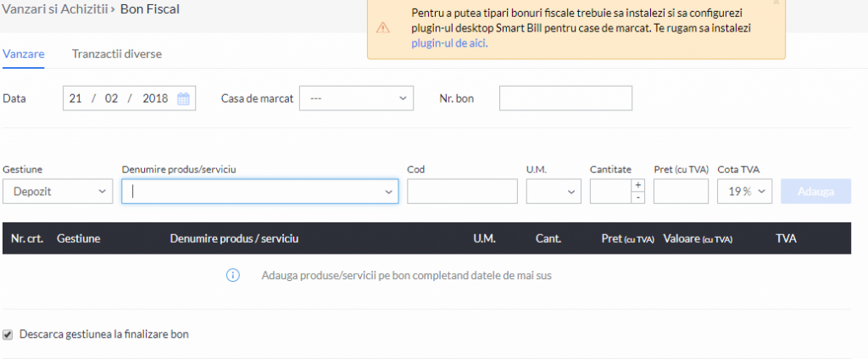This screenshot has width=868, height=359.
Task: Click the Valoare (cu TVA) column header
Action: pyautogui.click(x=698, y=239)
